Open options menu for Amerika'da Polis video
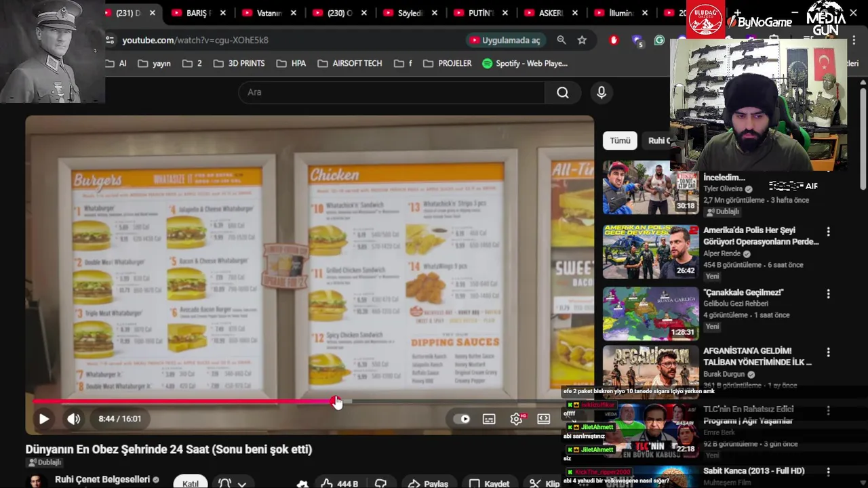The image size is (868, 488). tap(828, 232)
